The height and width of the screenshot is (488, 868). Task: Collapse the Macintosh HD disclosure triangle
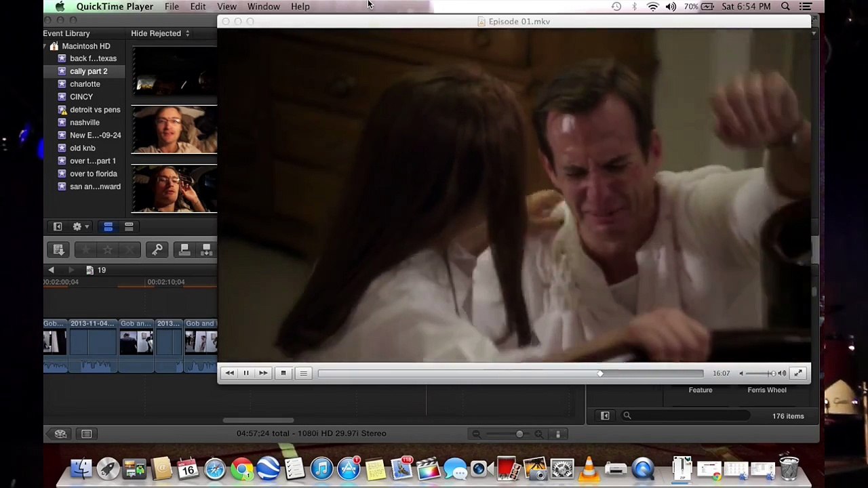[45, 46]
